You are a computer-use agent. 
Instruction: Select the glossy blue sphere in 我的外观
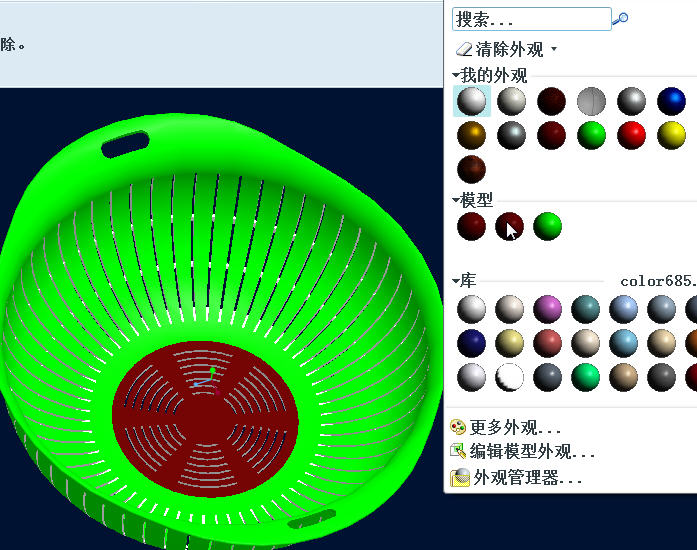tap(671, 101)
